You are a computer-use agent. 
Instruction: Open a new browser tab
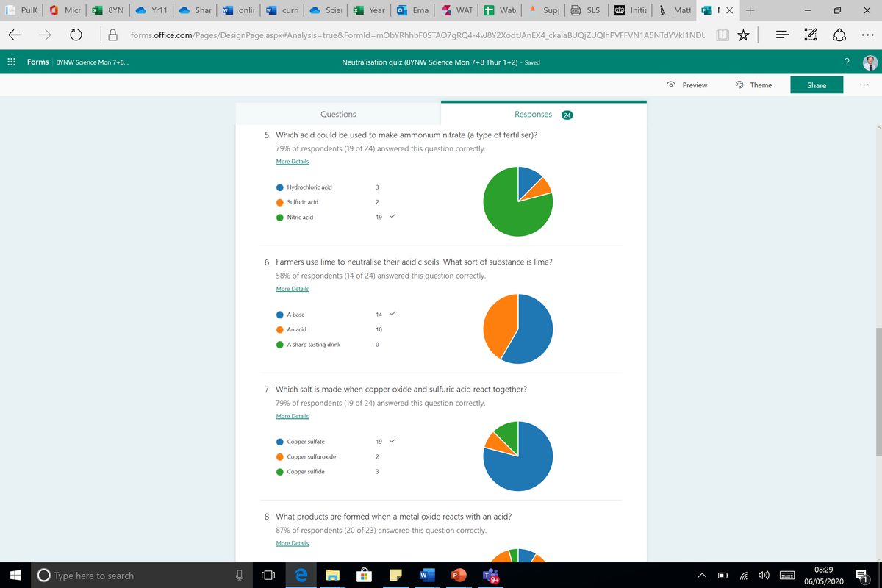tap(749, 11)
